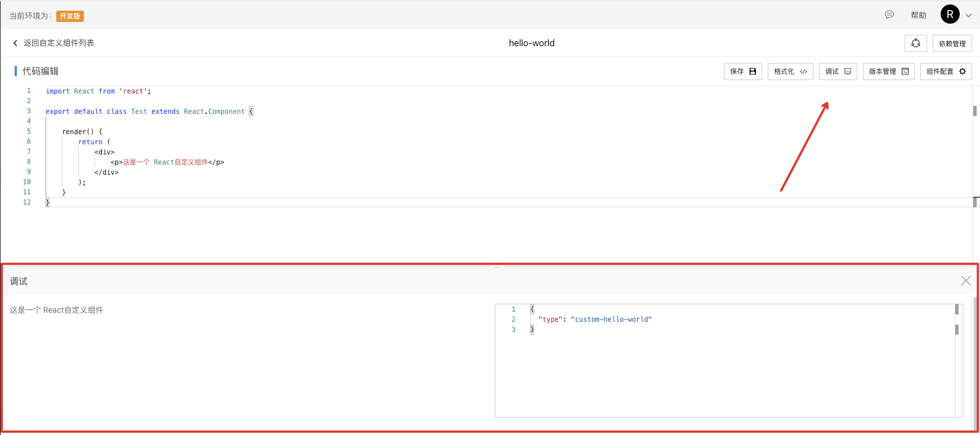Click the JSON schema editor area

click(x=729, y=361)
